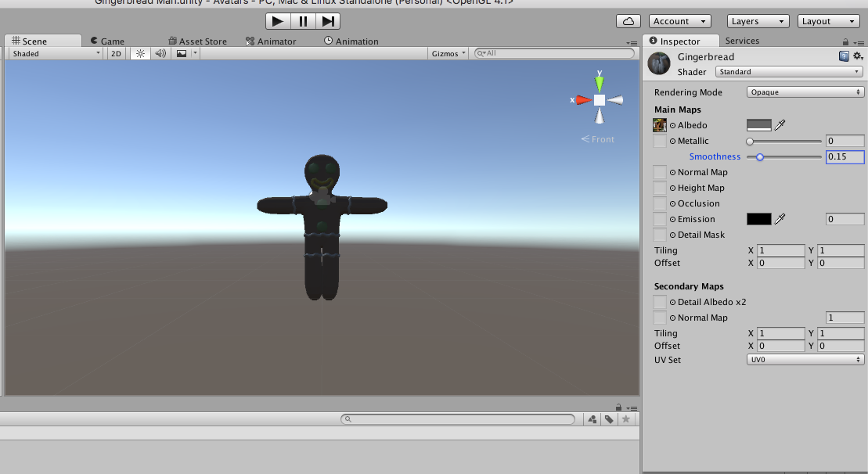
Task: Click the Metallic texture slot
Action: point(659,141)
